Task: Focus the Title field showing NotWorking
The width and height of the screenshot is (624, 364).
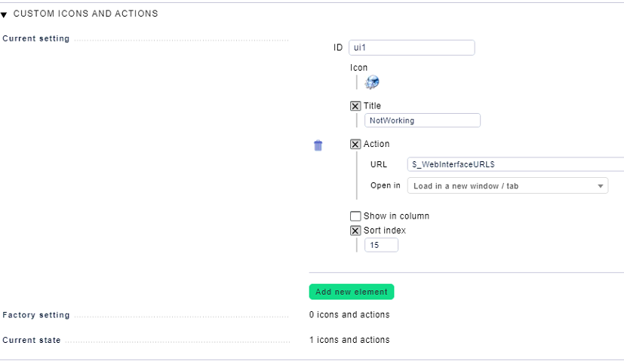Action: pyautogui.click(x=422, y=121)
